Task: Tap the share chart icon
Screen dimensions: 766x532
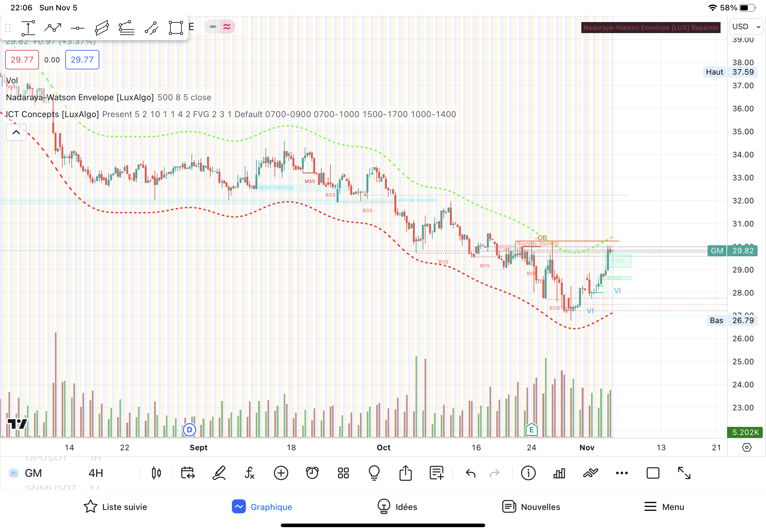Action: pyautogui.click(x=405, y=473)
